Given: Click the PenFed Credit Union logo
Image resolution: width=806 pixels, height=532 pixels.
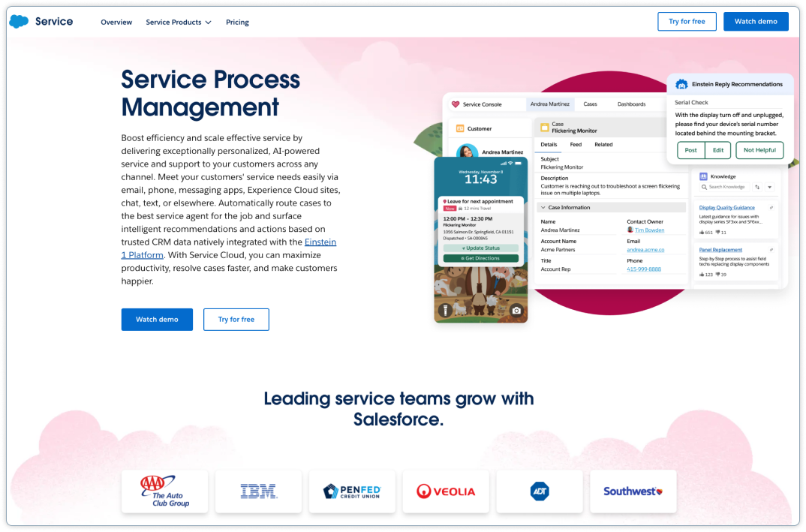Looking at the screenshot, I should (352, 491).
